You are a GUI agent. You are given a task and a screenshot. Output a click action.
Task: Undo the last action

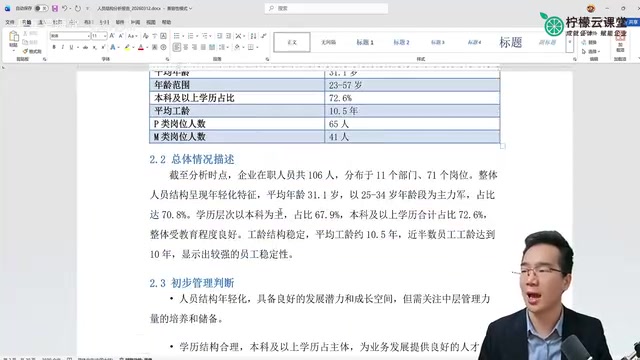[65, 8]
